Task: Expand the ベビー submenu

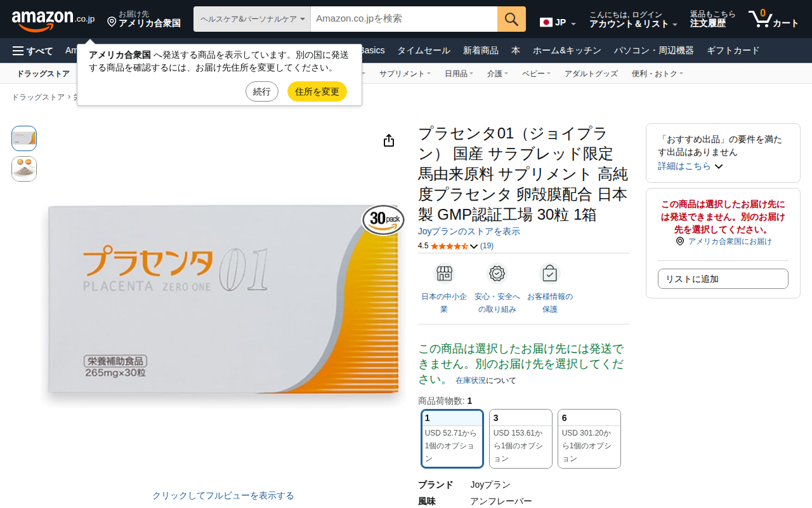Action: click(536, 74)
